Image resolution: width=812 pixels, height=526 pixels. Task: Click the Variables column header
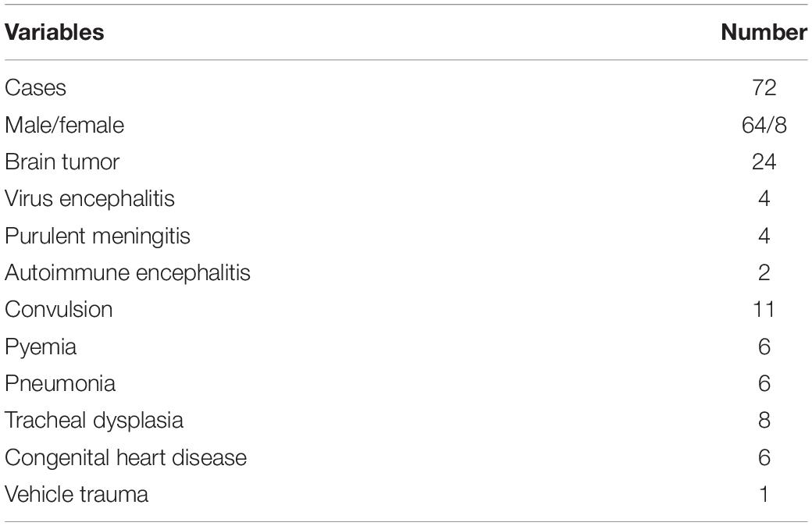click(x=55, y=32)
